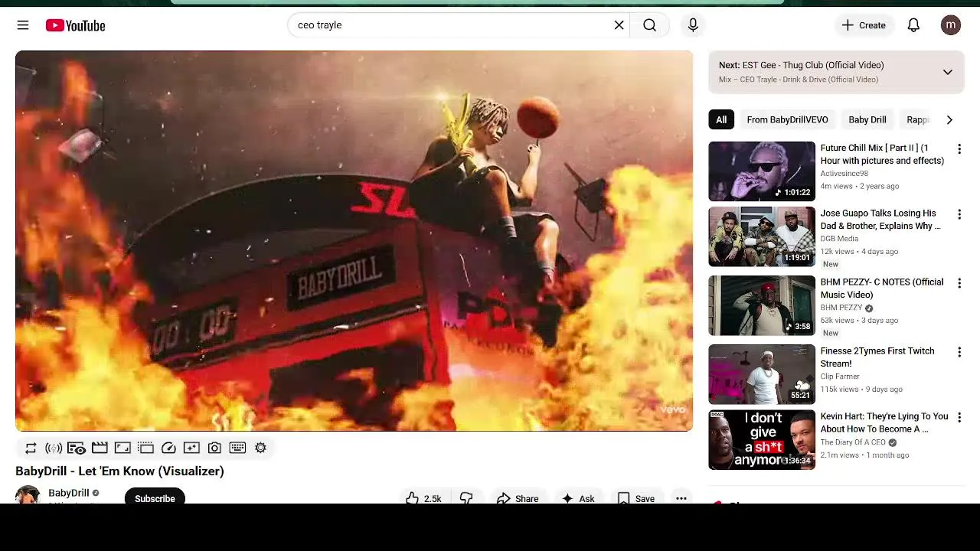Open BabyDrill channel avatar
Screen dimensions: 980x551
pyautogui.click(x=28, y=495)
